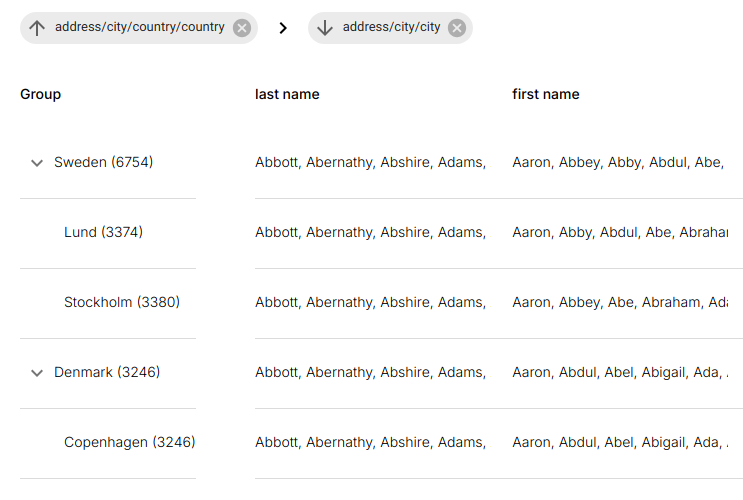Viewport: 743px width, 500px height.
Task: Sort by the last name column header
Action: click(x=287, y=94)
